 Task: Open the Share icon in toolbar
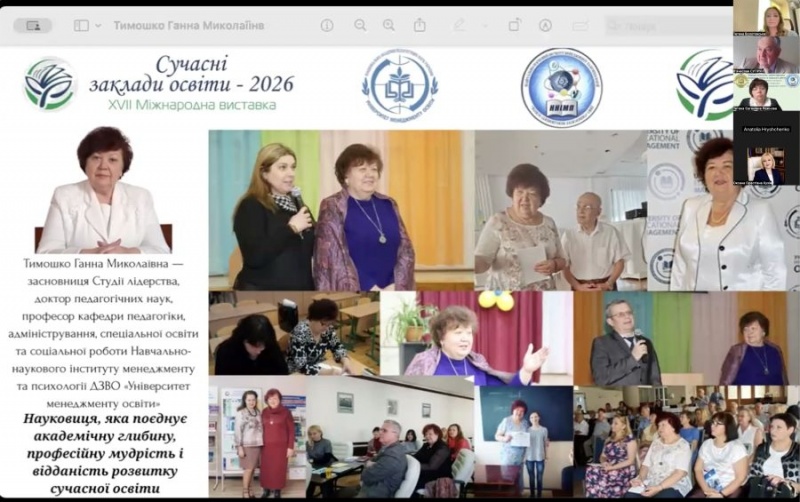click(x=420, y=25)
